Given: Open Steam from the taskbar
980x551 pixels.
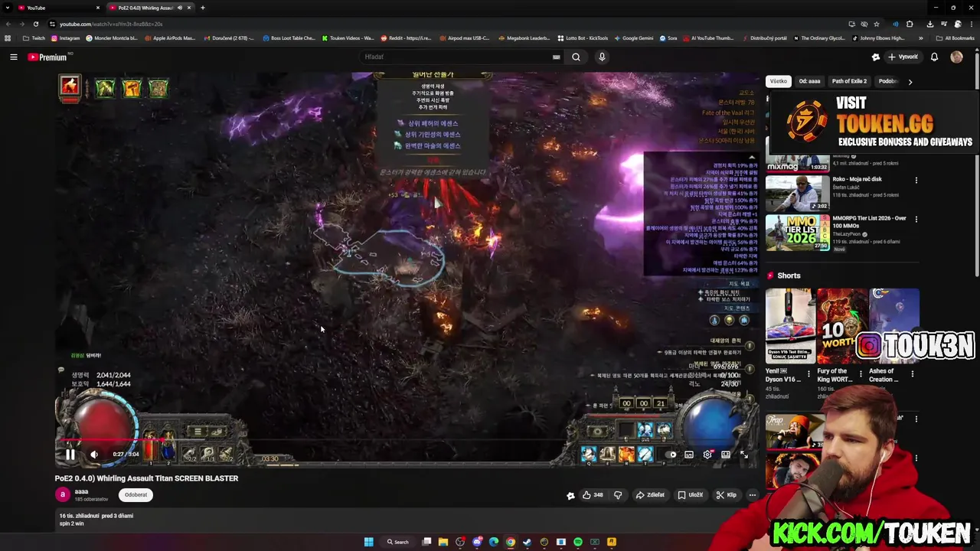Looking at the screenshot, I should tap(528, 542).
